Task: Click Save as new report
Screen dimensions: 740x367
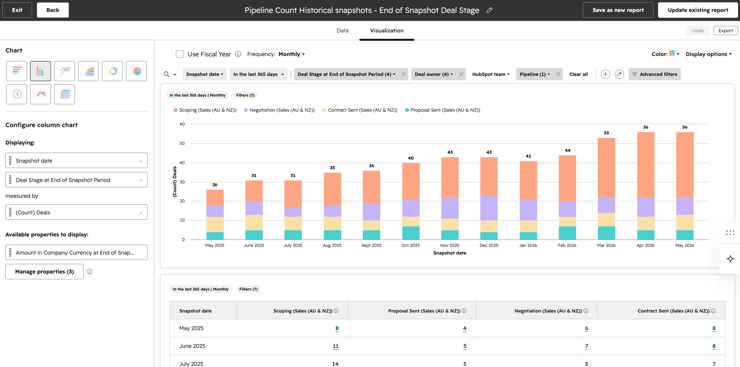Action: pyautogui.click(x=618, y=10)
